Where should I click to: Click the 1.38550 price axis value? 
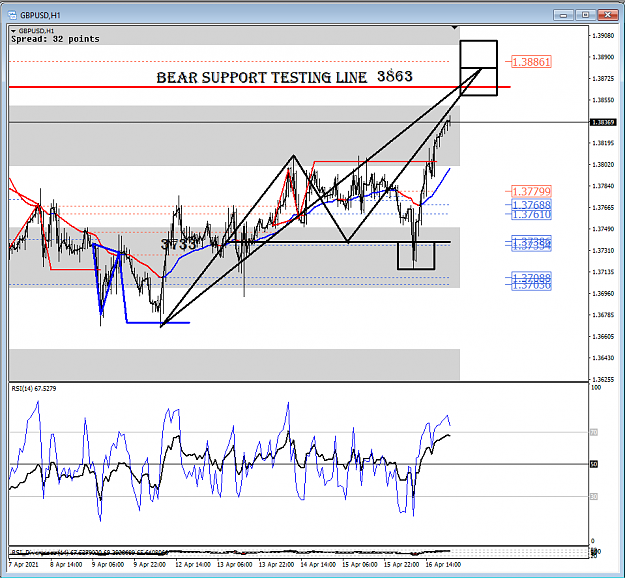tap(603, 100)
